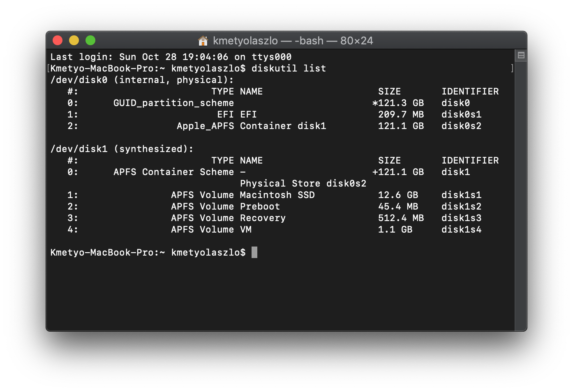
Task: Click the '*121.3 GB' size value
Action: point(398,103)
